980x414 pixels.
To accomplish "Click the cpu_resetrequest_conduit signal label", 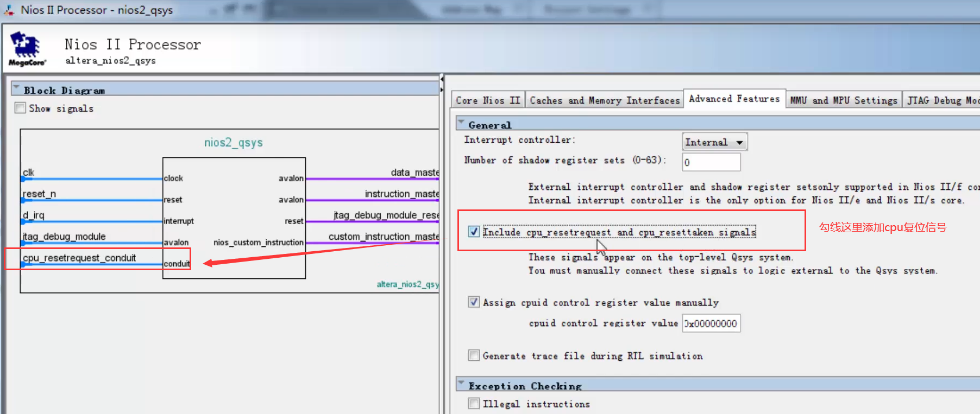I will click(x=79, y=258).
